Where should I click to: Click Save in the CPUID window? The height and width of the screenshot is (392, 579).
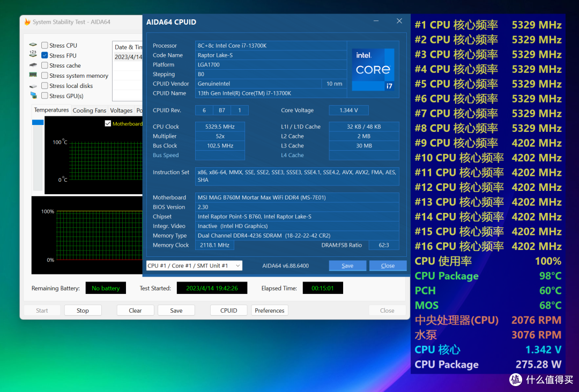(x=347, y=265)
